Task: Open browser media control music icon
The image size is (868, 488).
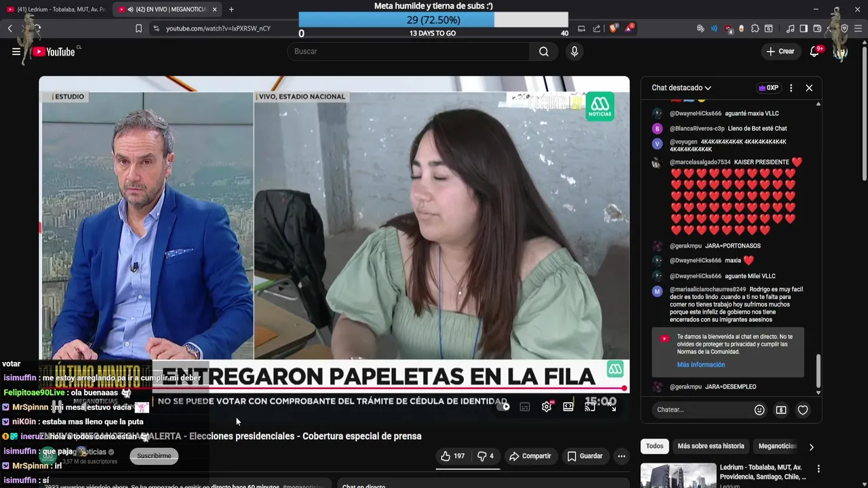Action: 790,28
